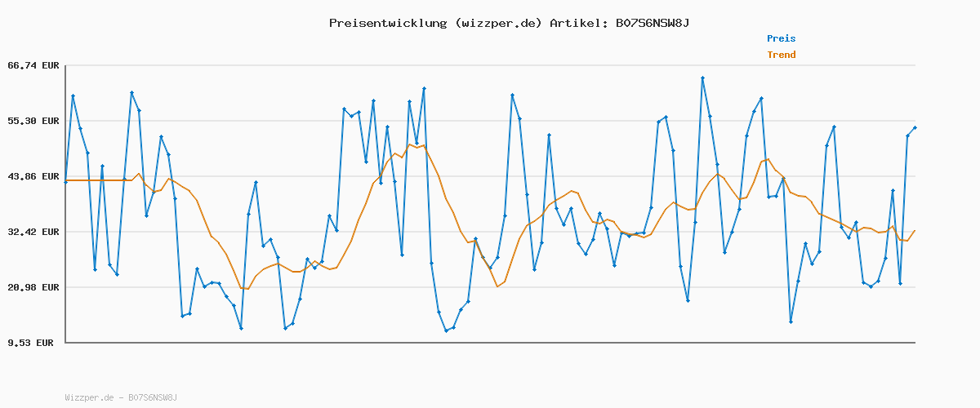This screenshot has width=980, height=408.
Task: Click the Trend legend label
Action: click(781, 55)
